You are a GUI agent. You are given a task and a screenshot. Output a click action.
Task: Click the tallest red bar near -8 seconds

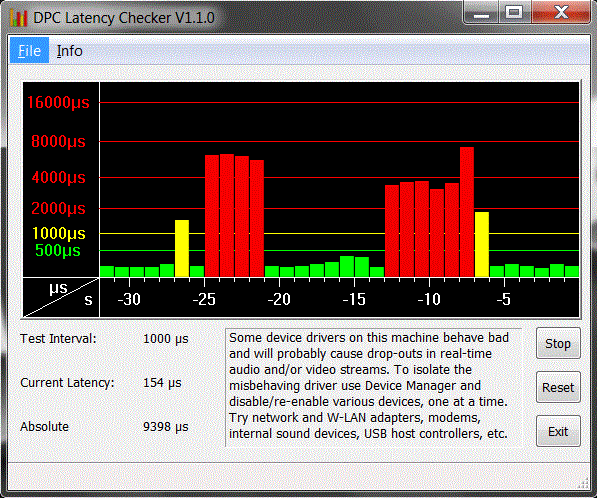(x=467, y=212)
